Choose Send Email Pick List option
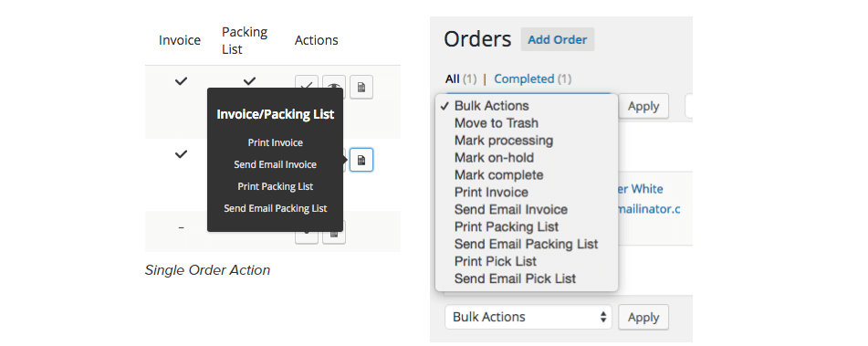 click(x=515, y=278)
